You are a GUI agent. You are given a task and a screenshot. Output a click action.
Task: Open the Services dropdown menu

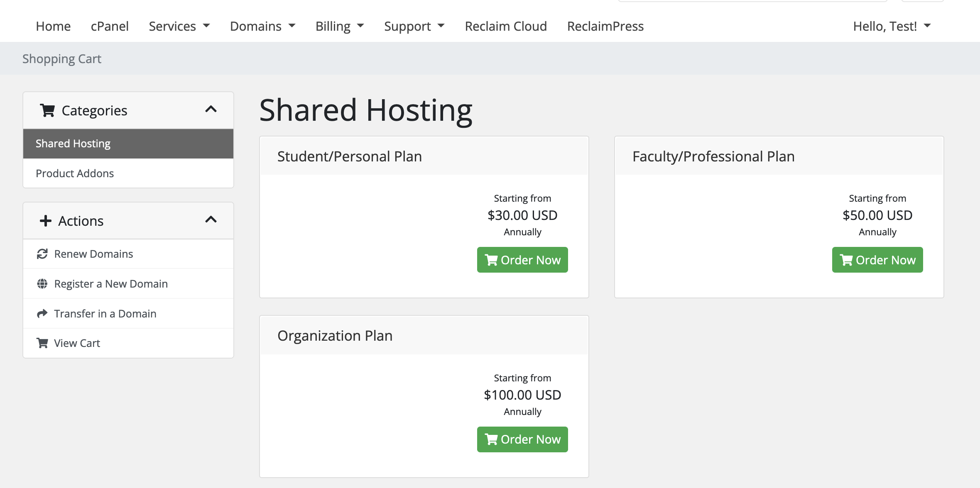coord(179,26)
